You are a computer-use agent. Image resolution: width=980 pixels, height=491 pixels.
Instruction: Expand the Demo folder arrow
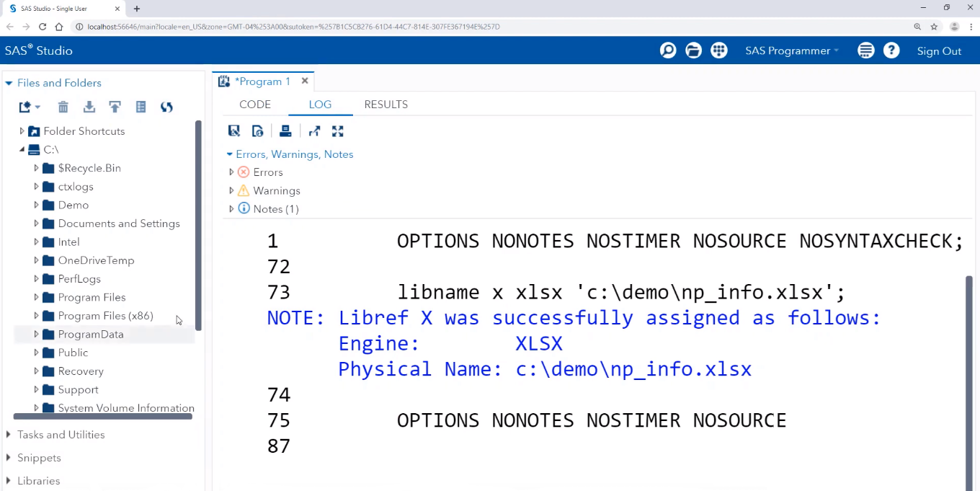36,205
